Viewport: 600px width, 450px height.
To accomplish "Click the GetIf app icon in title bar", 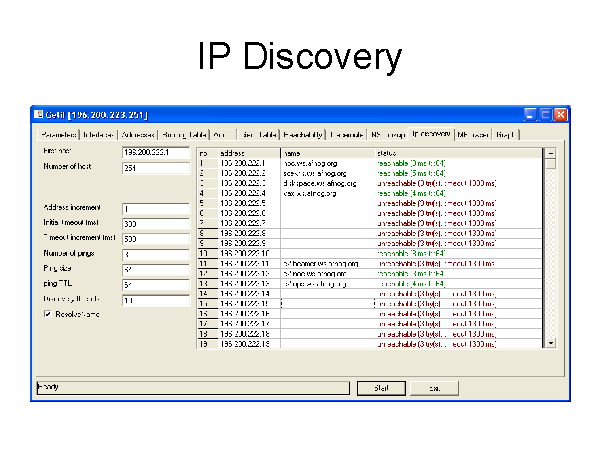I will click(39, 115).
